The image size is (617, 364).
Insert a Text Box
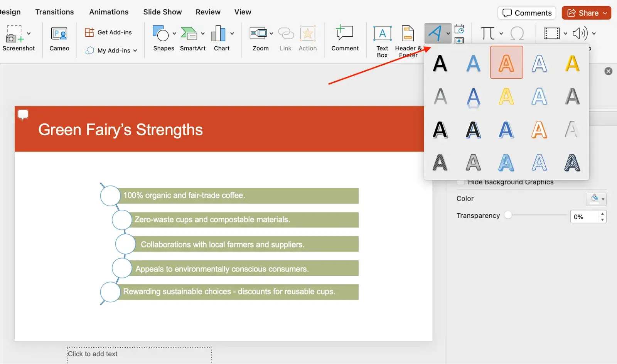click(382, 34)
